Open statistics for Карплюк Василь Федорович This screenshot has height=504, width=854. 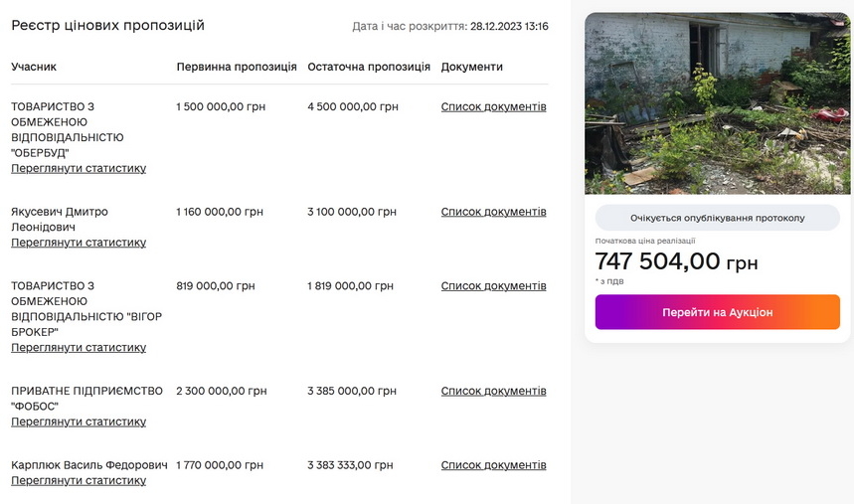point(79,481)
